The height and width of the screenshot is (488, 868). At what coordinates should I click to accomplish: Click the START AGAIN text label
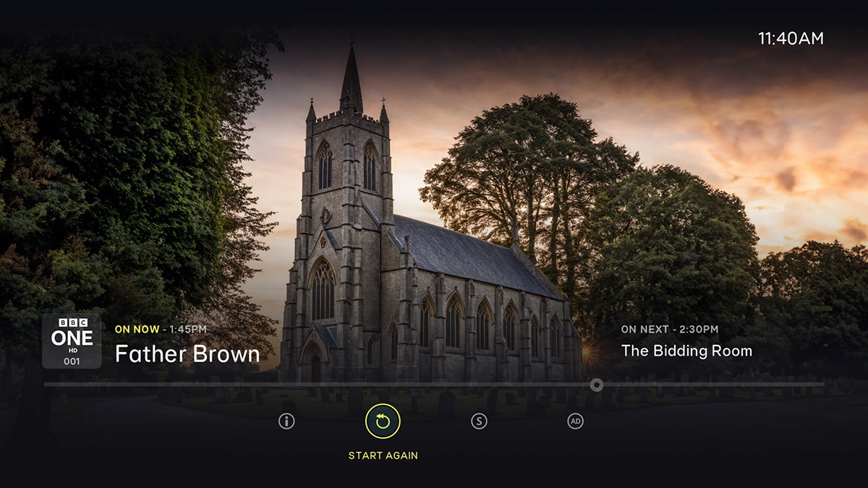[383, 455]
